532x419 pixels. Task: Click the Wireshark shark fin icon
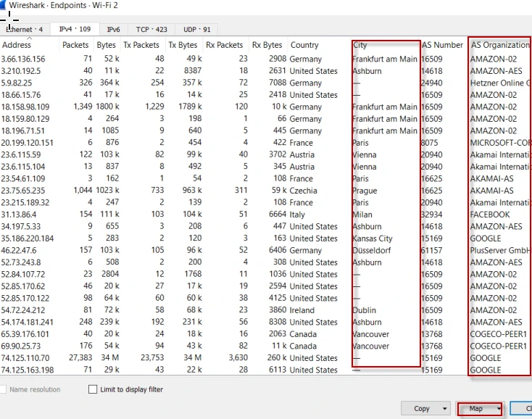(4, 5)
